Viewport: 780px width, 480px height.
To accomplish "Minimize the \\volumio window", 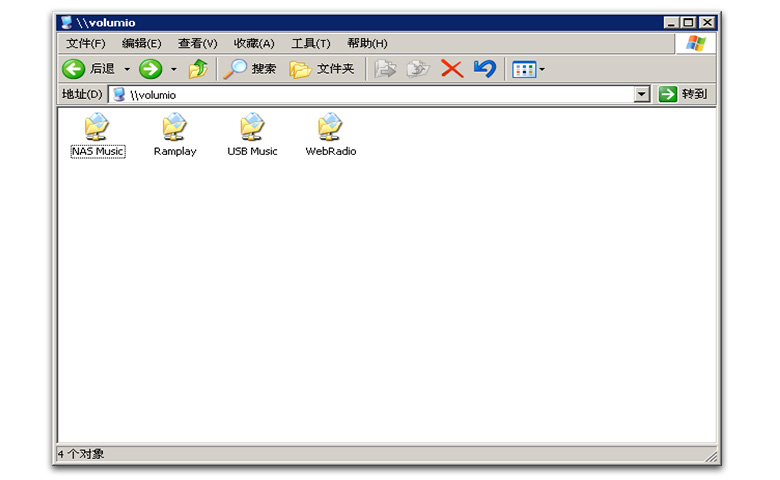I will point(671,22).
